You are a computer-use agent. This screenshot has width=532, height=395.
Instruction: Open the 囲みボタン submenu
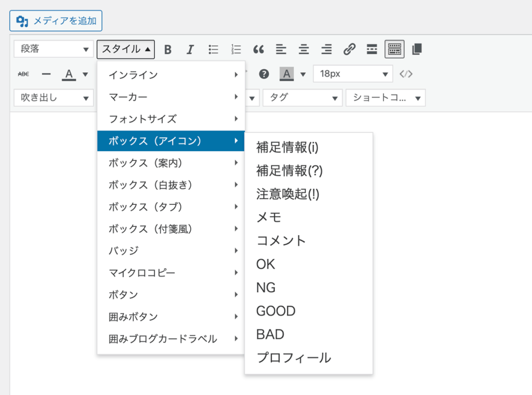[171, 317]
